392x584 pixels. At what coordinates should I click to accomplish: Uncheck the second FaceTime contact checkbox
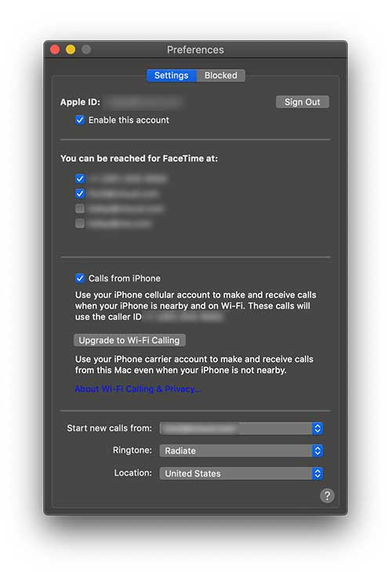click(x=80, y=194)
